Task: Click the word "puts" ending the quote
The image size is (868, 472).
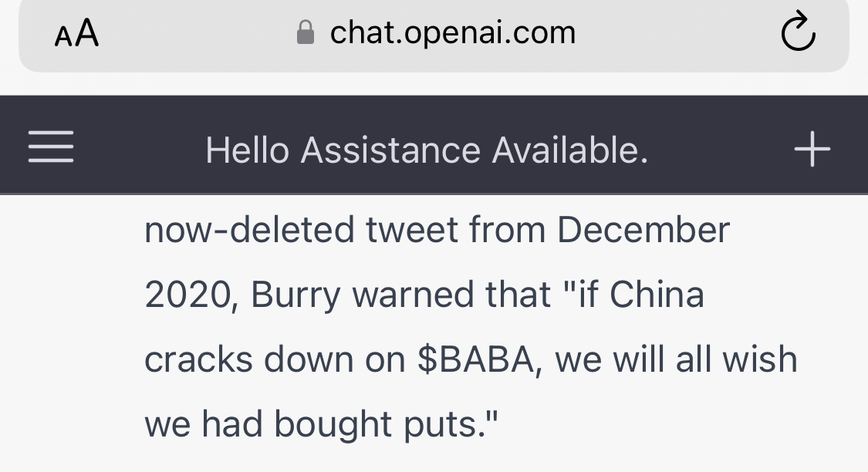Action: pyautogui.click(x=455, y=425)
